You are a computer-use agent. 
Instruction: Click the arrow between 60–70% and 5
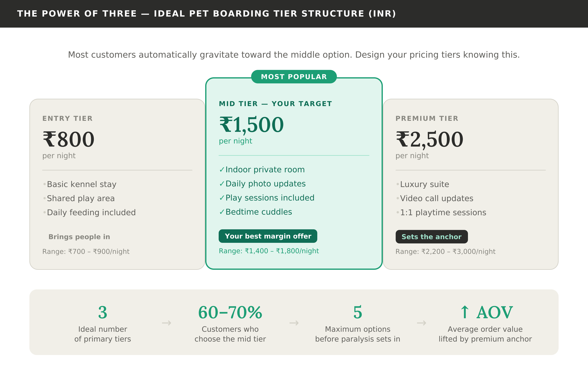click(x=294, y=323)
